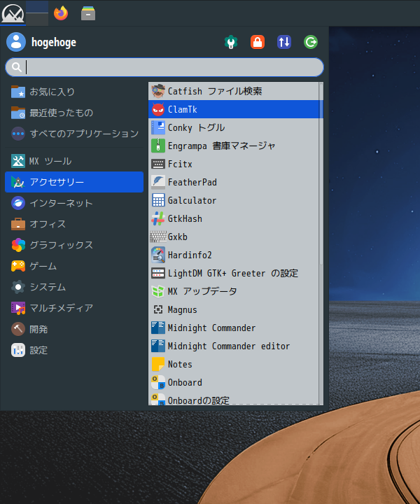Launch MX アップデータ by its label
This screenshot has height=504, width=420.
pyautogui.click(x=202, y=291)
